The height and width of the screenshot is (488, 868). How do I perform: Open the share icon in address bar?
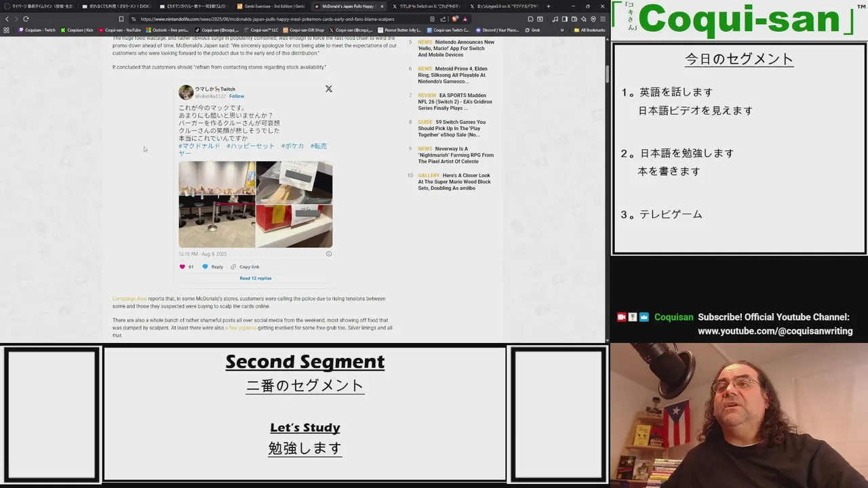(x=443, y=19)
